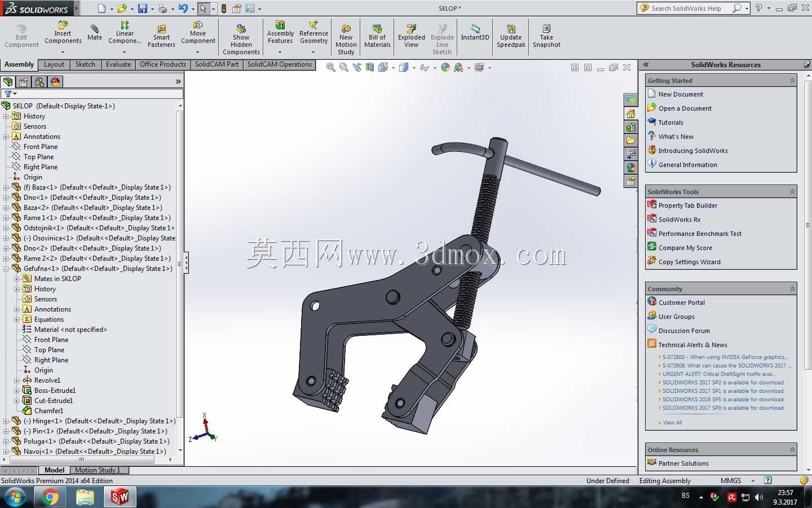Open the Insert Components tool

coord(63,33)
